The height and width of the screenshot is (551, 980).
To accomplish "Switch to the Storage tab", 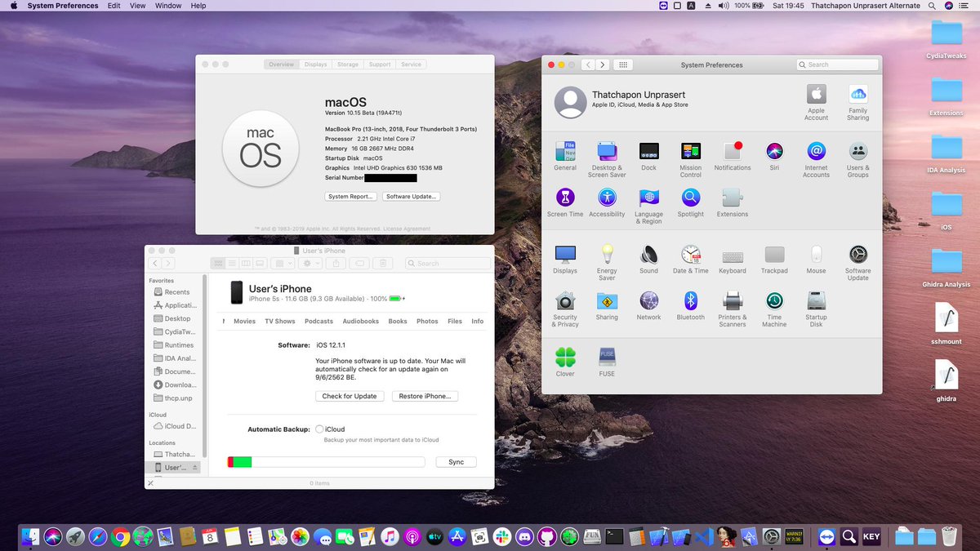I will pos(349,64).
